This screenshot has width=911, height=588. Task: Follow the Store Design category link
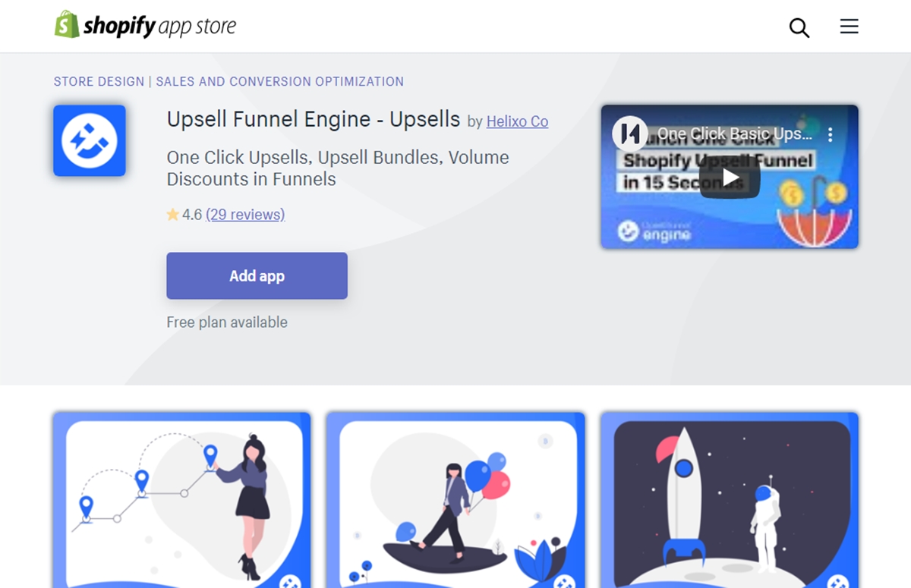click(99, 82)
